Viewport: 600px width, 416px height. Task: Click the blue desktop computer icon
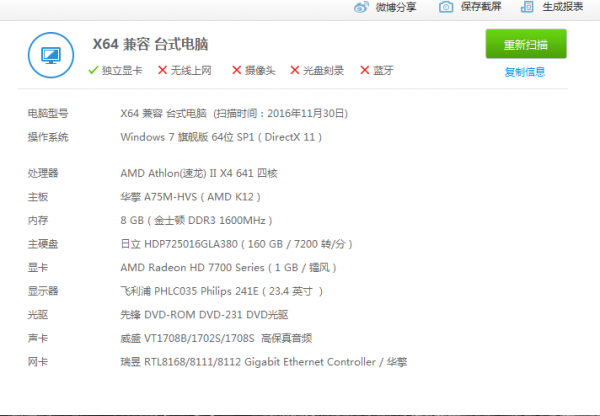tap(51, 55)
